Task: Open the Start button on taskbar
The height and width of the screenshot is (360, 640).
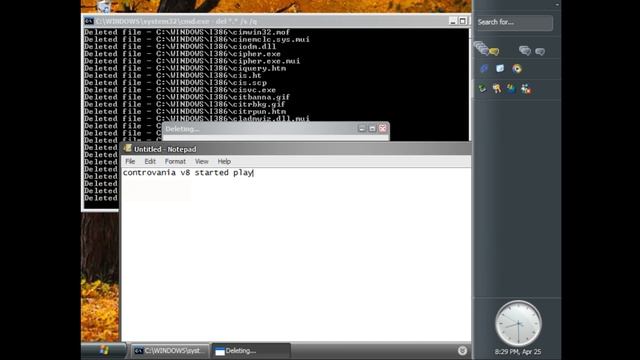Action: (104, 351)
